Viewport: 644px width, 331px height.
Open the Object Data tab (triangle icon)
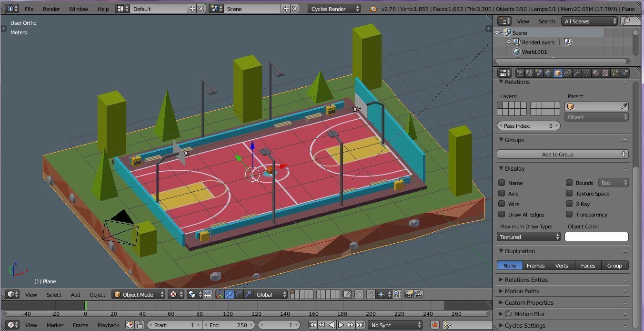(586, 73)
